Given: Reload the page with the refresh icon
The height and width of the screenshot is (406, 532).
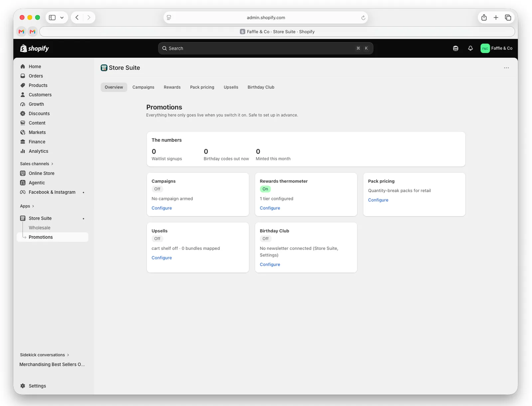Looking at the screenshot, I should [363, 18].
